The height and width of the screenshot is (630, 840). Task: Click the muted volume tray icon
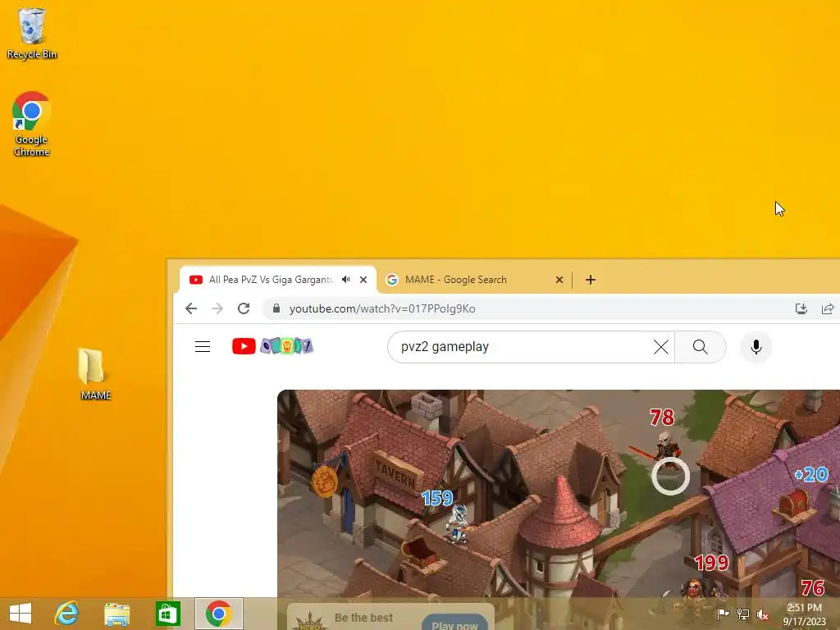pyautogui.click(x=763, y=614)
